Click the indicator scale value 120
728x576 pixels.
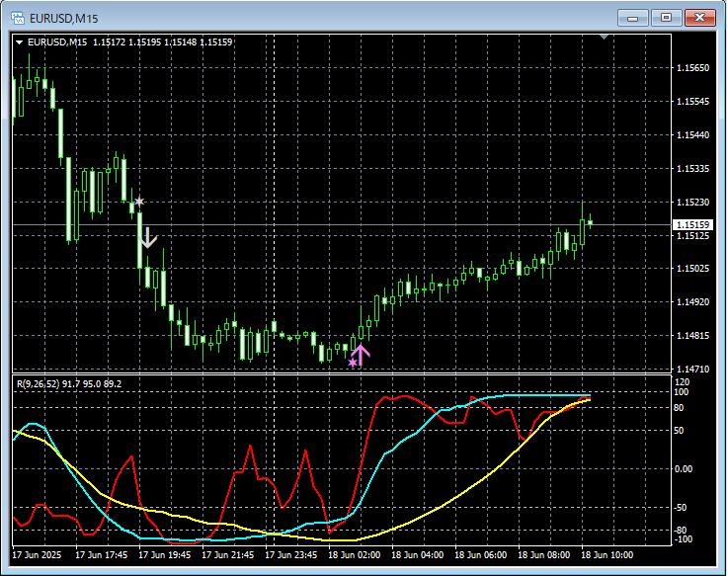682,382
